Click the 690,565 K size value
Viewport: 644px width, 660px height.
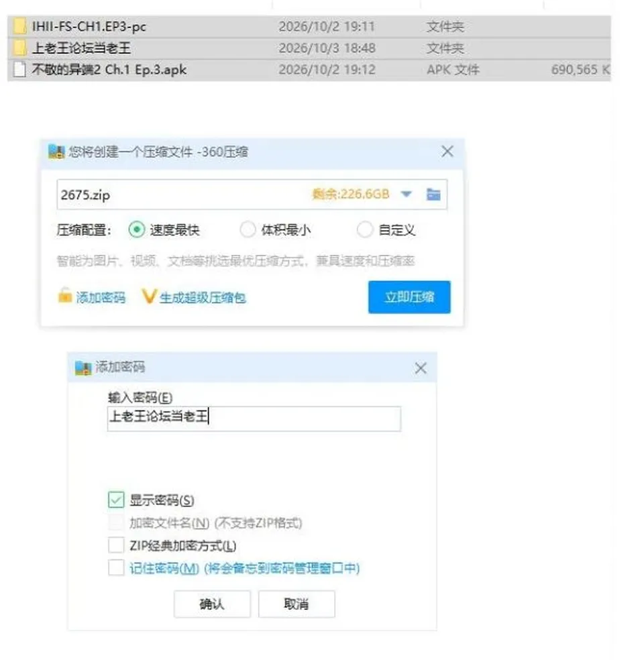tap(581, 70)
